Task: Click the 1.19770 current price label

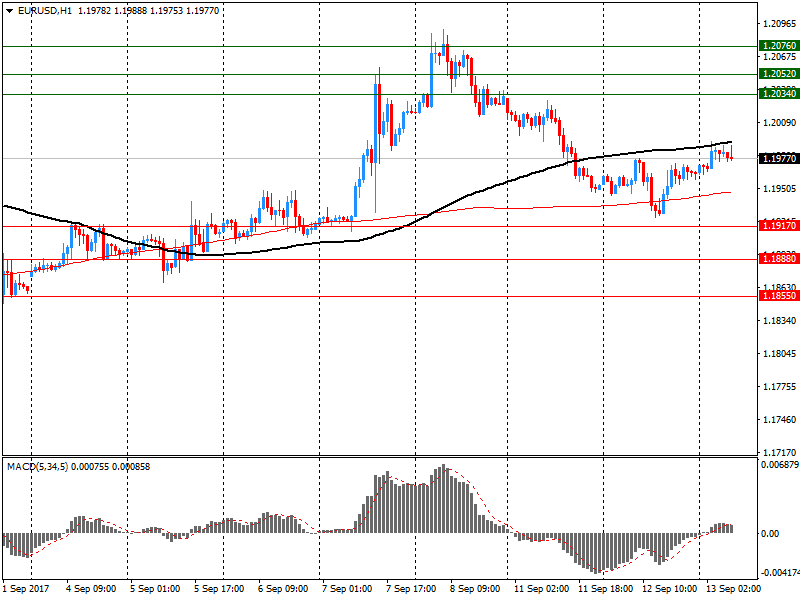Action: (779, 159)
